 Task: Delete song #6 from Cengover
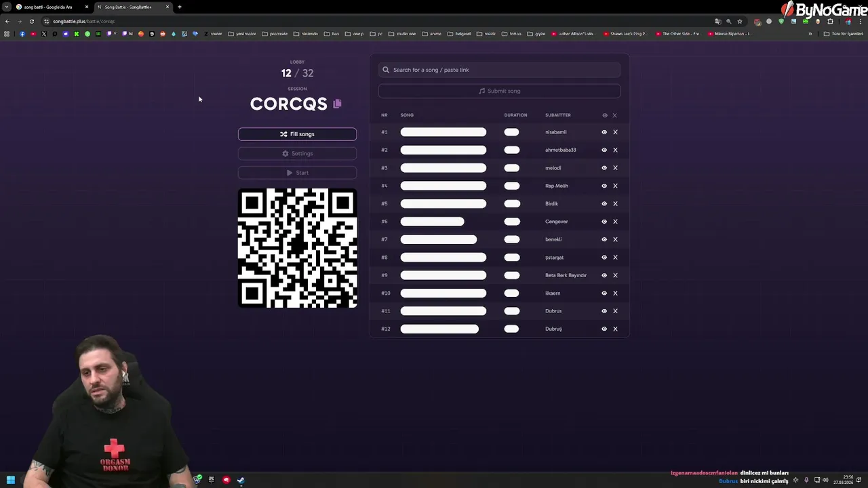coord(616,222)
